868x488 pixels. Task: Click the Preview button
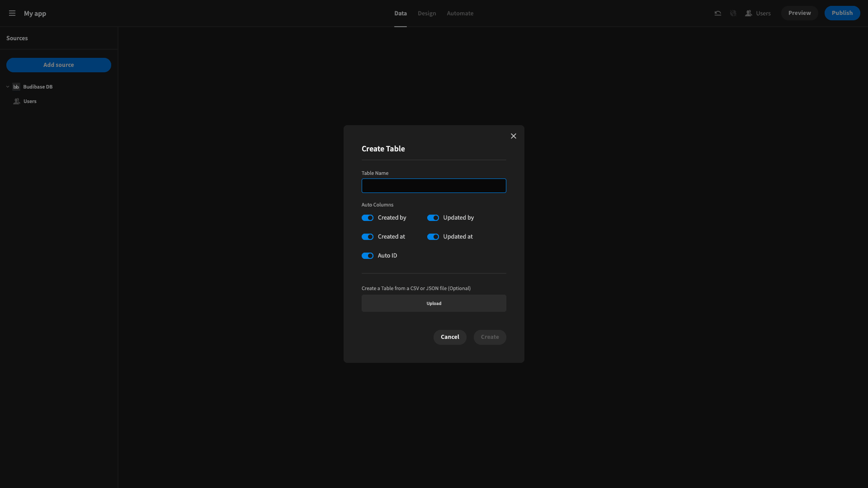pyautogui.click(x=800, y=13)
